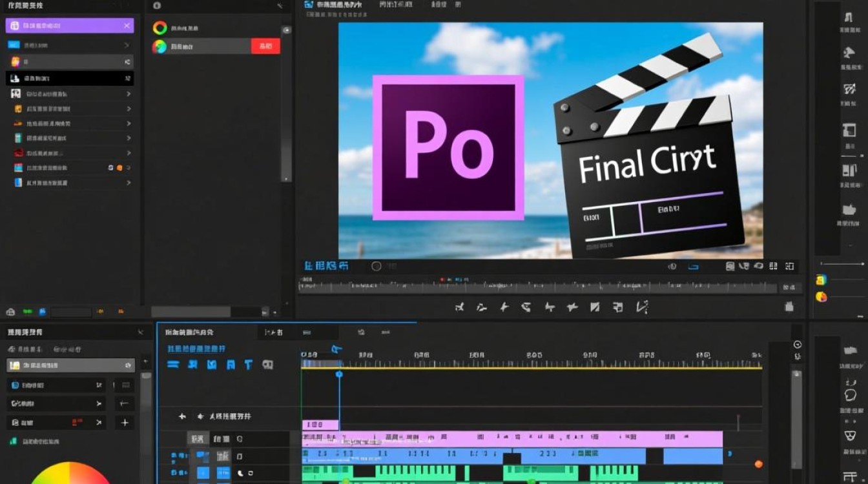Click the speech bubble icon in right sidebar

(x=850, y=396)
